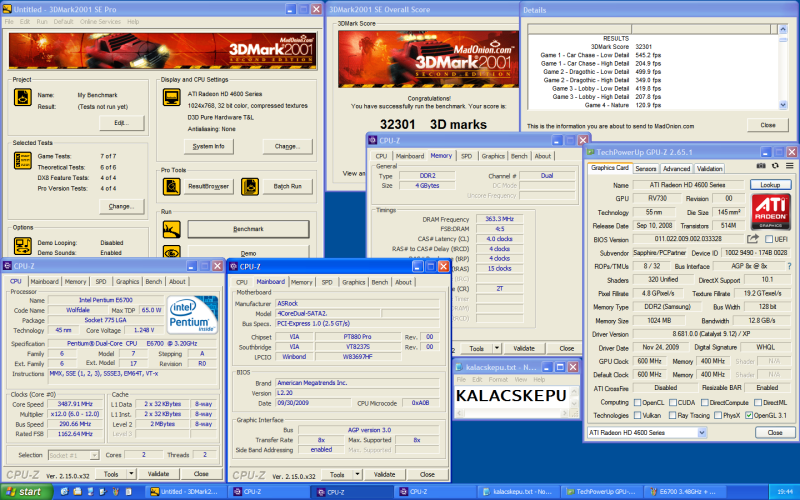Viewport: 800px width, 500px height.
Task: Switch to the Advanced tab in GPU-Z
Action: [676, 168]
